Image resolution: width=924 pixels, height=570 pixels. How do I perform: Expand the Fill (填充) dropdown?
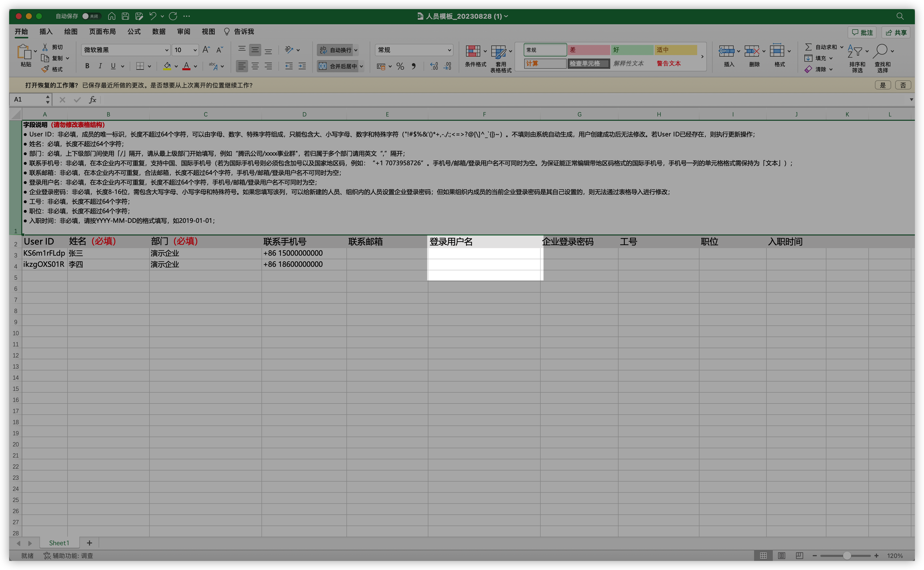(x=831, y=58)
